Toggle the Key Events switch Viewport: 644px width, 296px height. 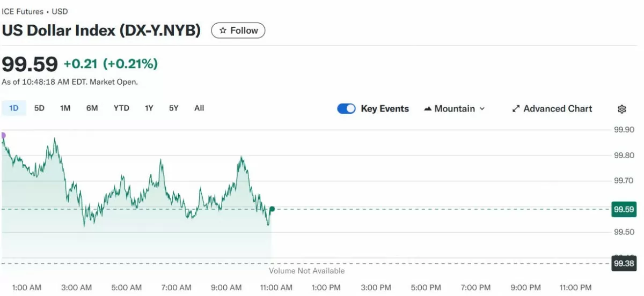(x=346, y=109)
